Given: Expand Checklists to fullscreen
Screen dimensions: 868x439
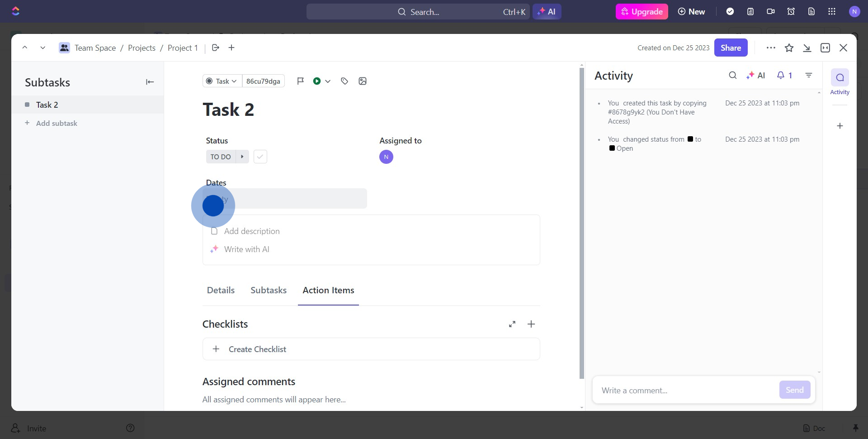Looking at the screenshot, I should click(x=512, y=324).
